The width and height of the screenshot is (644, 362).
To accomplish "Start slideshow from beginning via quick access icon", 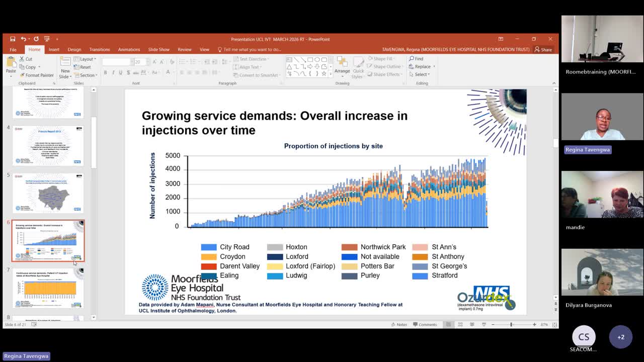I will 47,39.
